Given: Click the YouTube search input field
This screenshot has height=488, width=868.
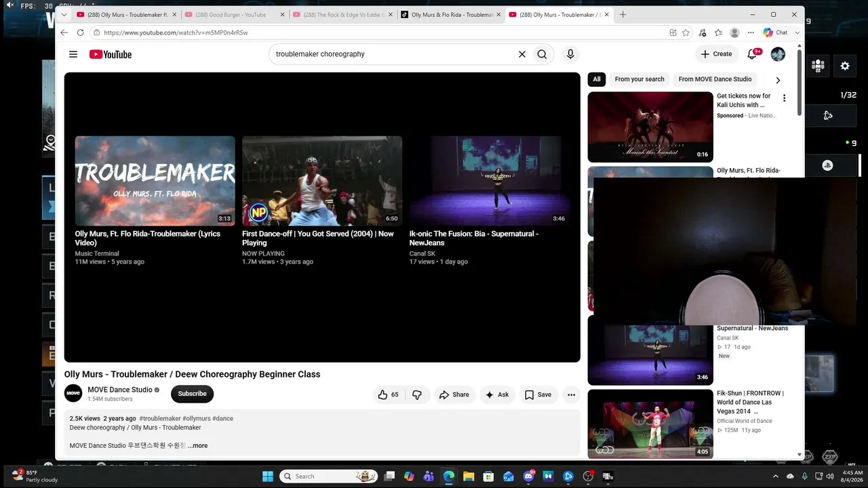Looking at the screenshot, I should point(393,54).
